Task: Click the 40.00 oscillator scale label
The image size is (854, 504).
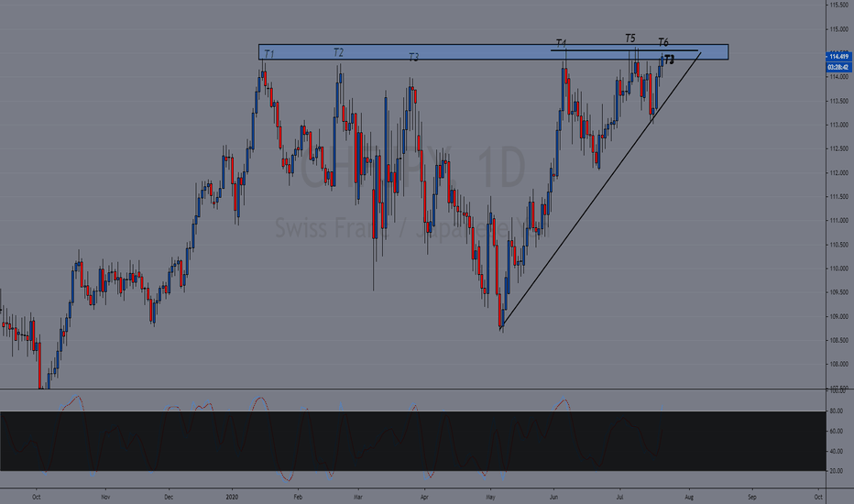Action: (836, 451)
